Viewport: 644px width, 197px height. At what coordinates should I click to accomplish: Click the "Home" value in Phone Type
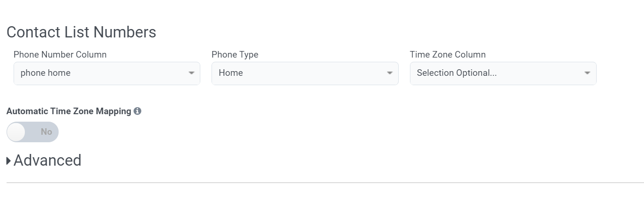(231, 73)
